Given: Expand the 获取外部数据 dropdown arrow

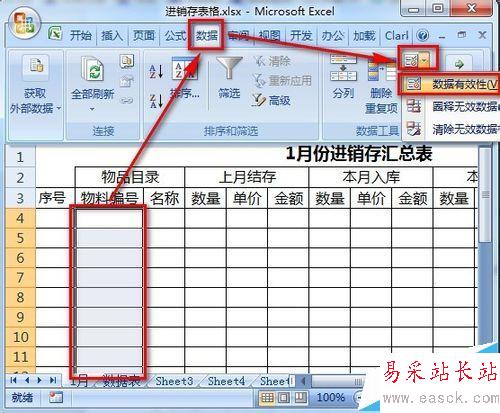Looking at the screenshot, I should (59, 108).
